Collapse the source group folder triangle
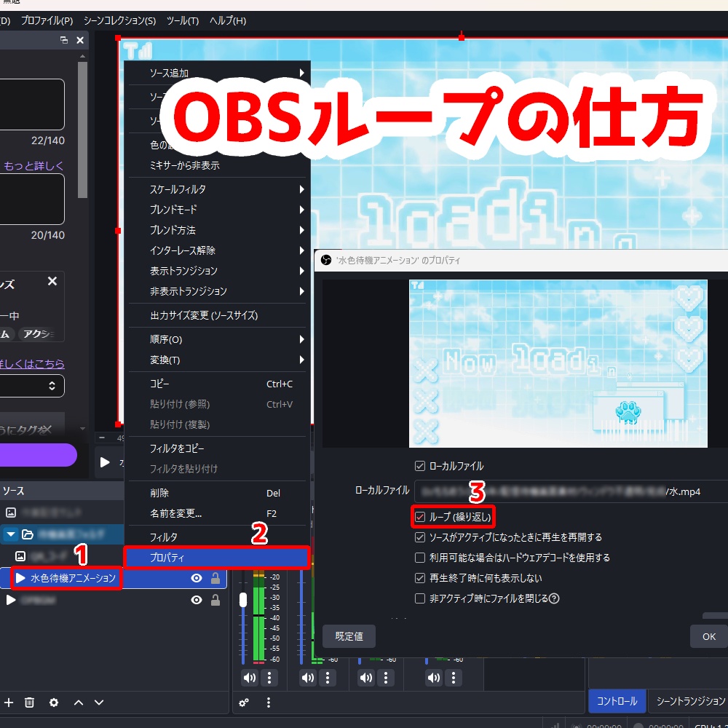The image size is (728, 728). 9,534
